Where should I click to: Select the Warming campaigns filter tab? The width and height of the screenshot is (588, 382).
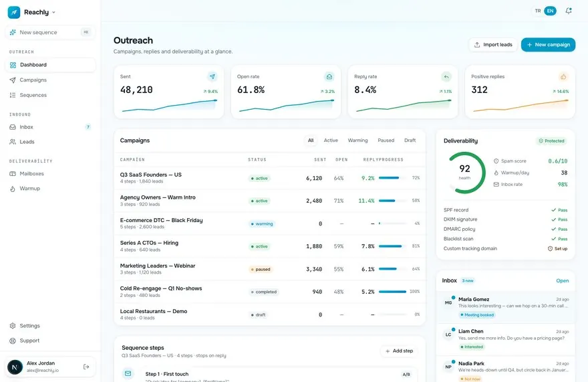357,140
